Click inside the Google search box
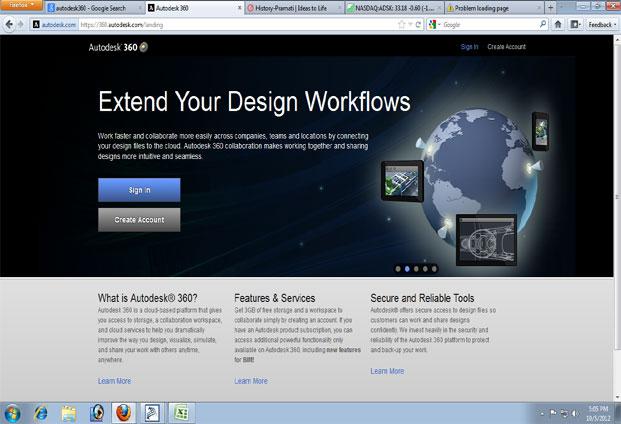The height and width of the screenshot is (424, 621). [490, 25]
